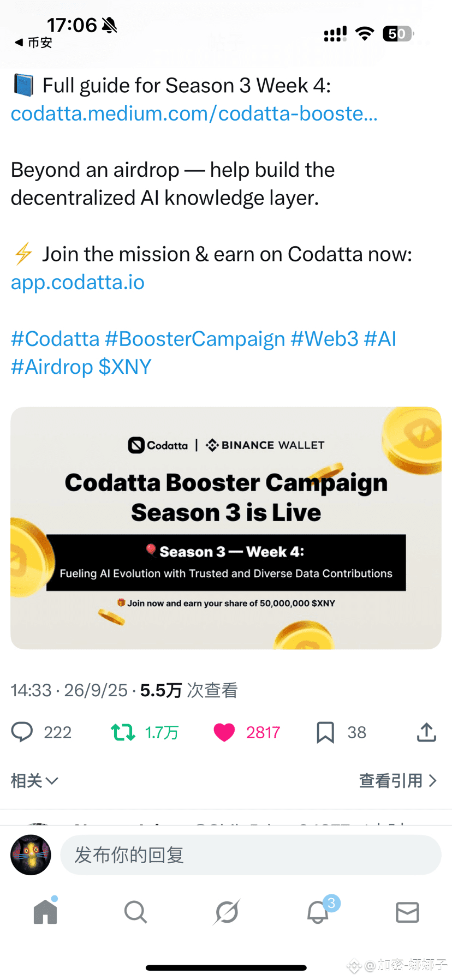The width and height of the screenshot is (452, 980).
Task: Open the Search magnifier tab
Action: tap(135, 911)
